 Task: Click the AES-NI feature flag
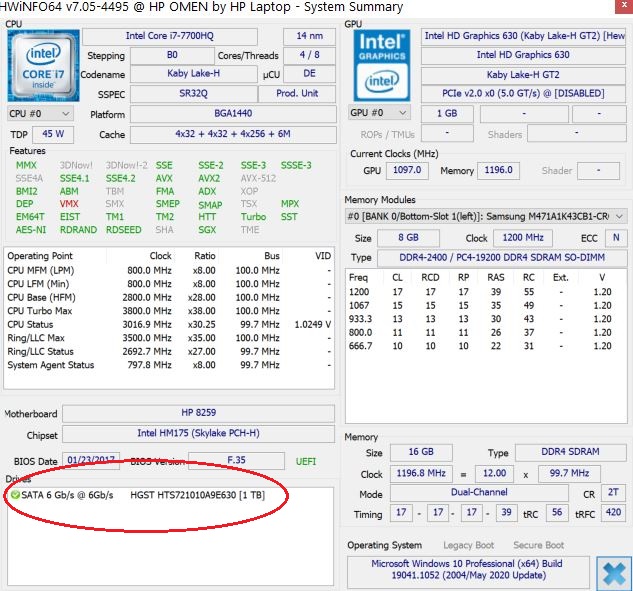click(31, 230)
